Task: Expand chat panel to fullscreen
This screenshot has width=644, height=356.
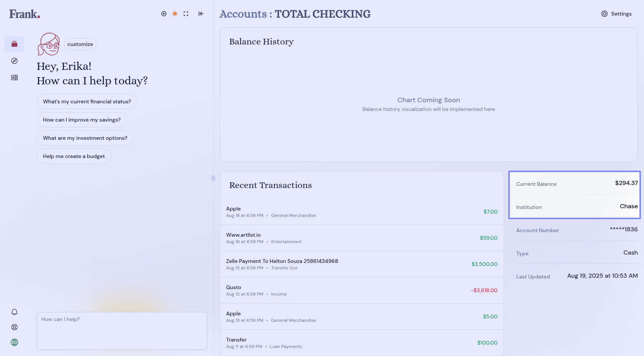Action: [186, 14]
